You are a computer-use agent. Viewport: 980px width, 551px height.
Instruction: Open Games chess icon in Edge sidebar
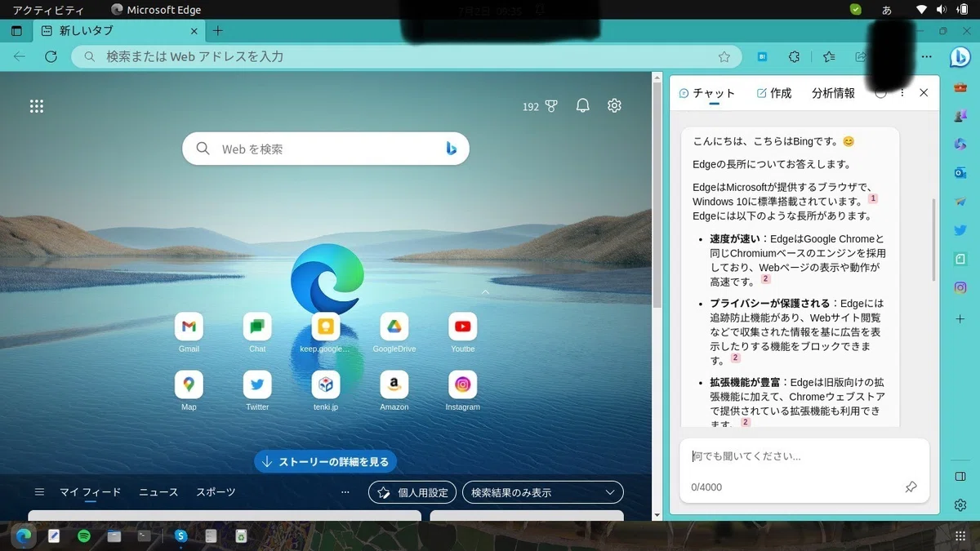pos(960,117)
